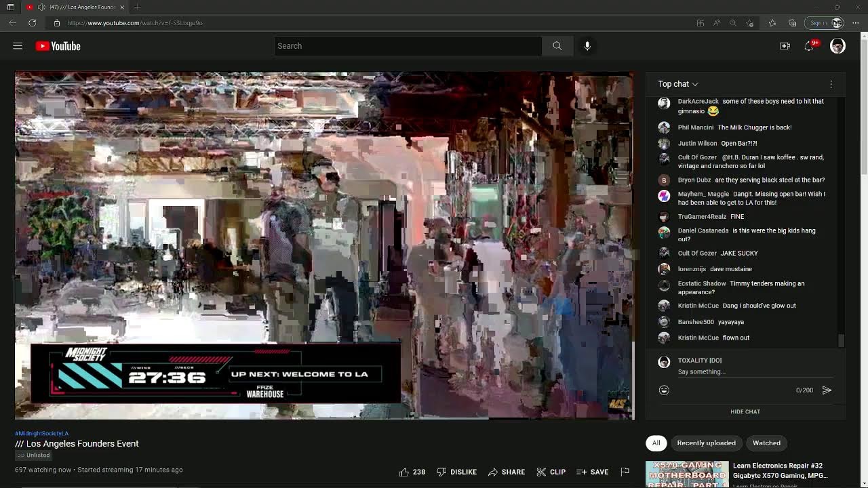Go to YouTube home via logo
Viewport: 868px width, 488px height.
click(x=58, y=46)
